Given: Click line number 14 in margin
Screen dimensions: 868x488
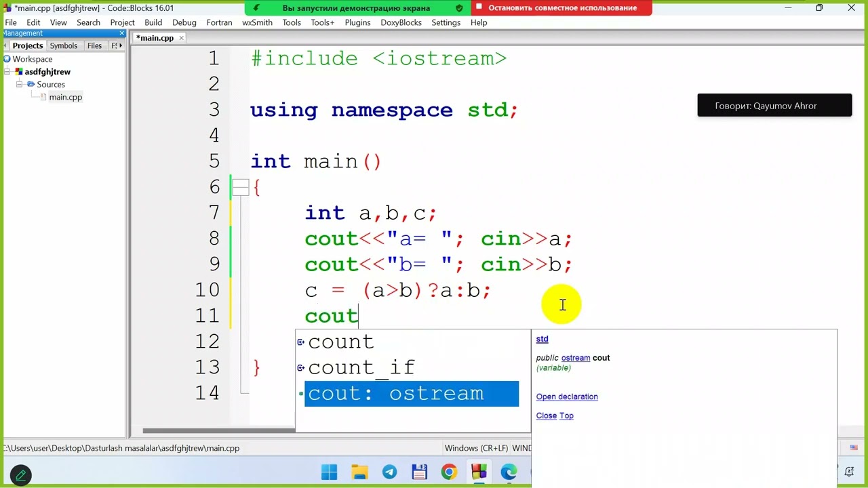Looking at the screenshot, I should (208, 393).
